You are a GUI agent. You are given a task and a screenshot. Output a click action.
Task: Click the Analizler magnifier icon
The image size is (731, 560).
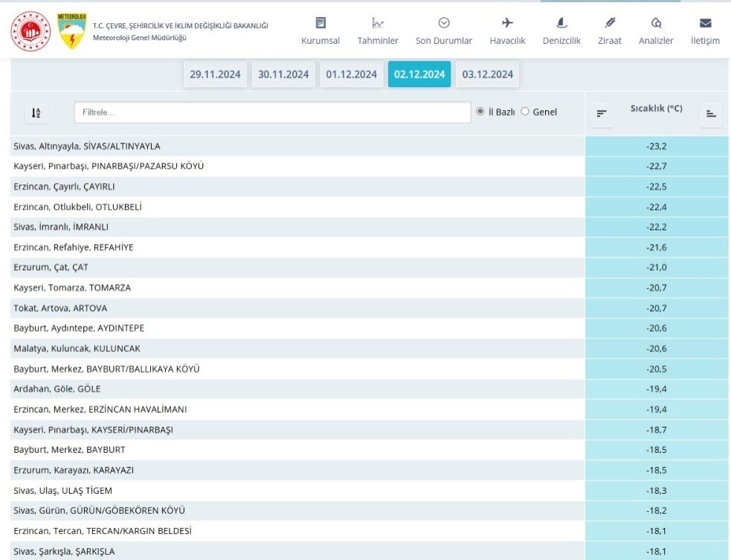[656, 22]
